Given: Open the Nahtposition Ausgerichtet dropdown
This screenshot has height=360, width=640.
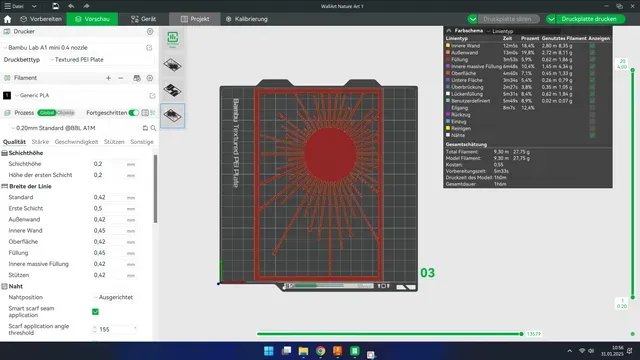Looking at the screenshot, I should [x=115, y=298].
